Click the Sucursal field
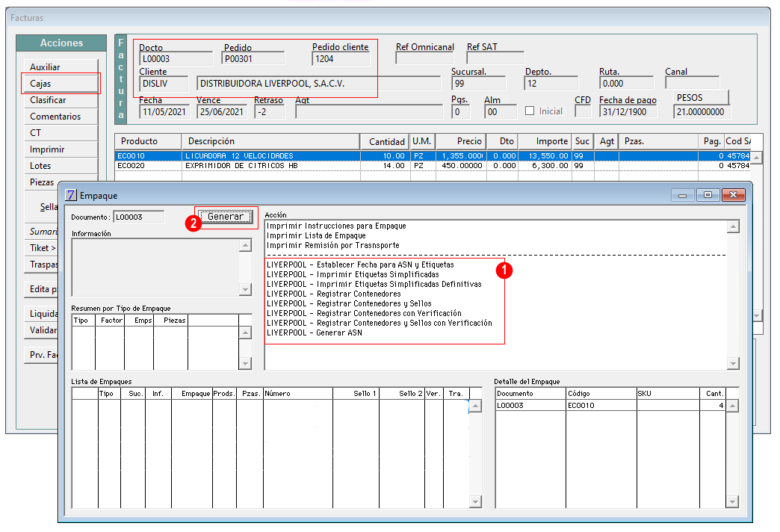This screenshot has width=780, height=532. (x=478, y=84)
